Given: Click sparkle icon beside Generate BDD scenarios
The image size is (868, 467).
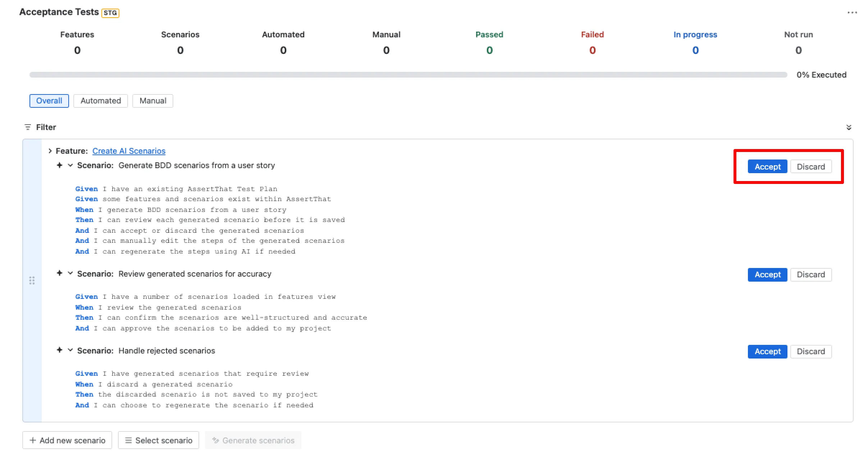Looking at the screenshot, I should [x=60, y=165].
